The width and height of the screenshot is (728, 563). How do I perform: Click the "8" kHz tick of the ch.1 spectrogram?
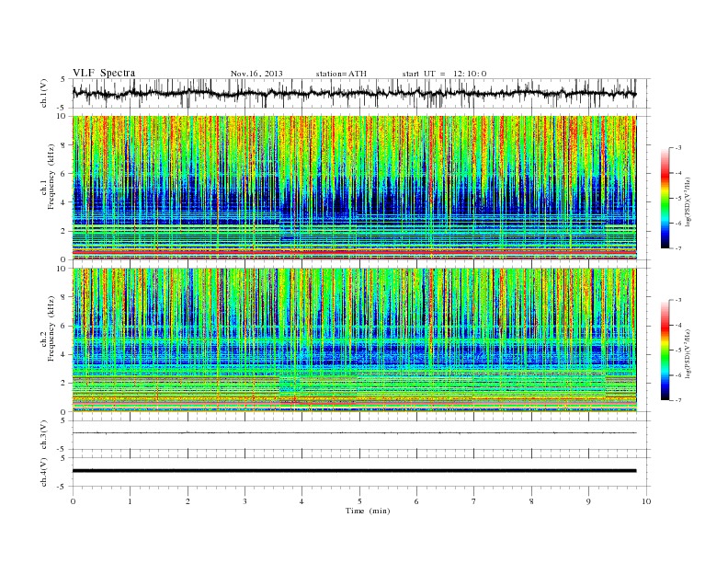pyautogui.click(x=63, y=145)
